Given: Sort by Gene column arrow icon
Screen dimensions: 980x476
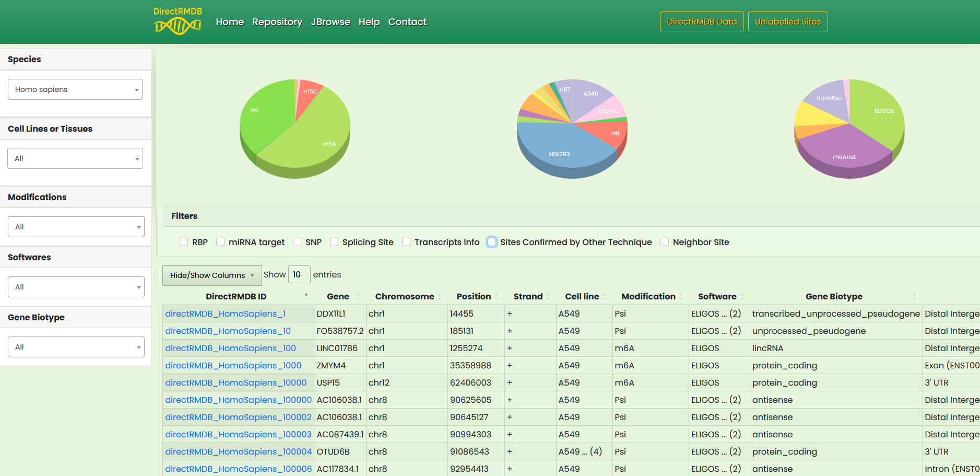Looking at the screenshot, I should pyautogui.click(x=358, y=296).
